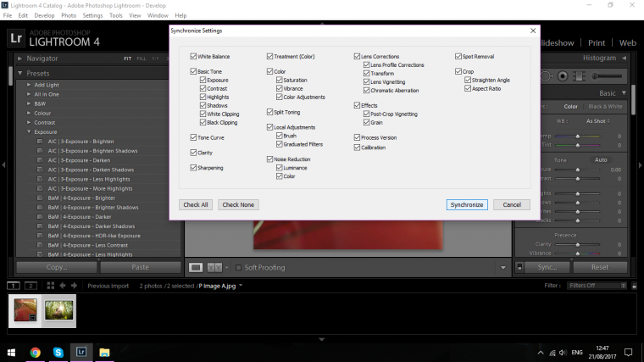The height and width of the screenshot is (362, 644).
Task: Expand the Add Light preset folder
Action: pos(29,85)
